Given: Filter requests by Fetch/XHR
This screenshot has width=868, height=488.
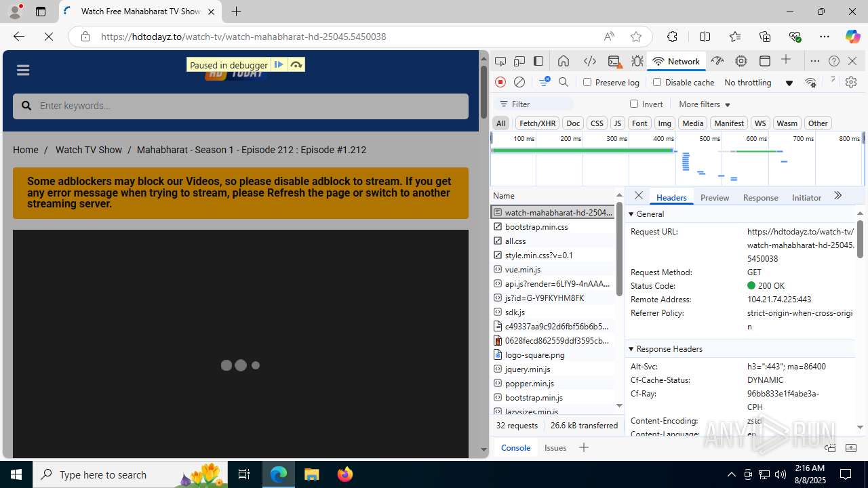Looking at the screenshot, I should pyautogui.click(x=537, y=123).
